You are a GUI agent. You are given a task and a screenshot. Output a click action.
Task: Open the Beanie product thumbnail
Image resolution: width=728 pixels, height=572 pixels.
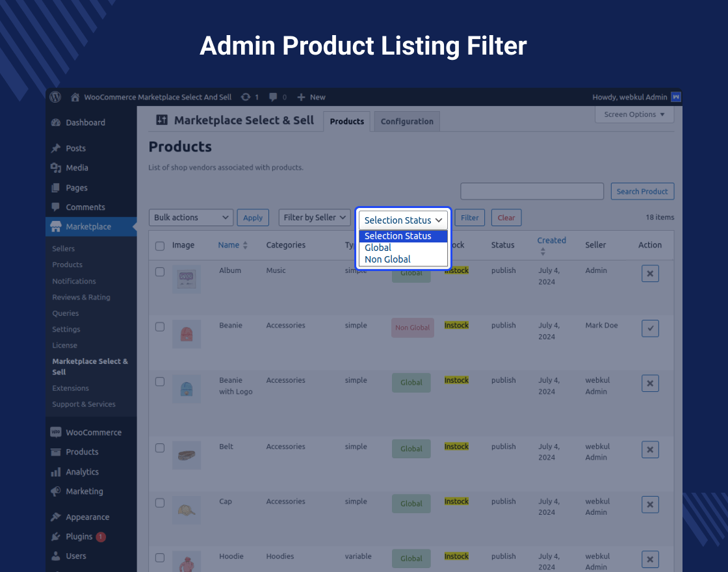187,334
